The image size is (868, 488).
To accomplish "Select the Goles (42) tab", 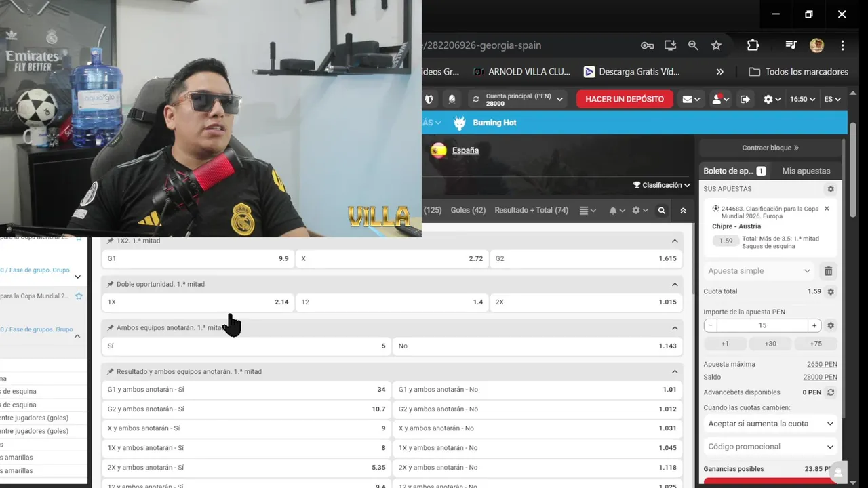I will [468, 210].
